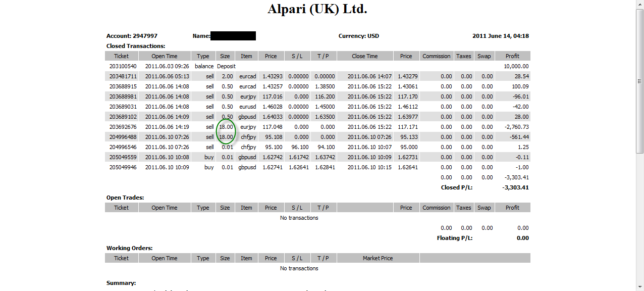Click the scrollbar down arrow
Viewport: 644px width, 291px height.
[x=639, y=286]
